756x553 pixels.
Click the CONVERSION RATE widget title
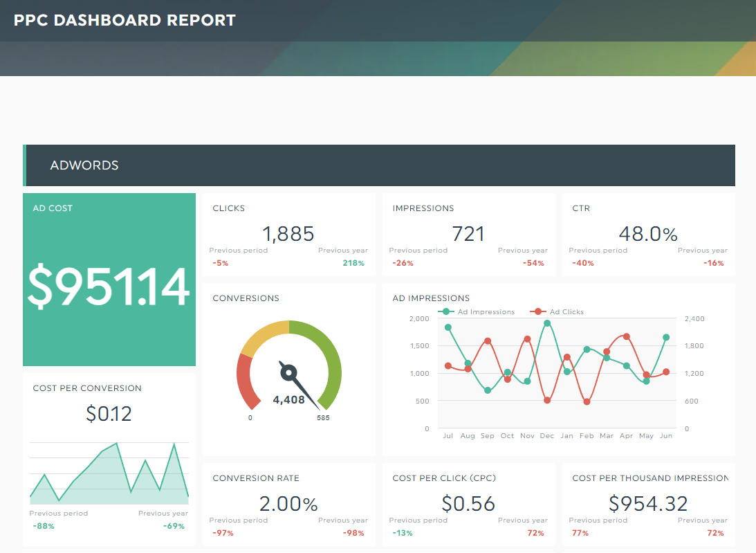coord(256,478)
